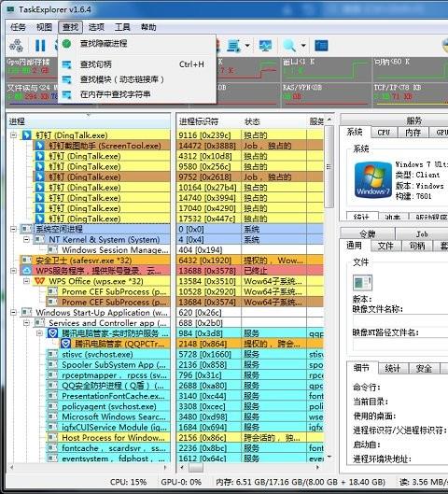The width and height of the screenshot is (448, 494).
Task: Click the cloud icon of WPS服务程序
Action: point(26,271)
